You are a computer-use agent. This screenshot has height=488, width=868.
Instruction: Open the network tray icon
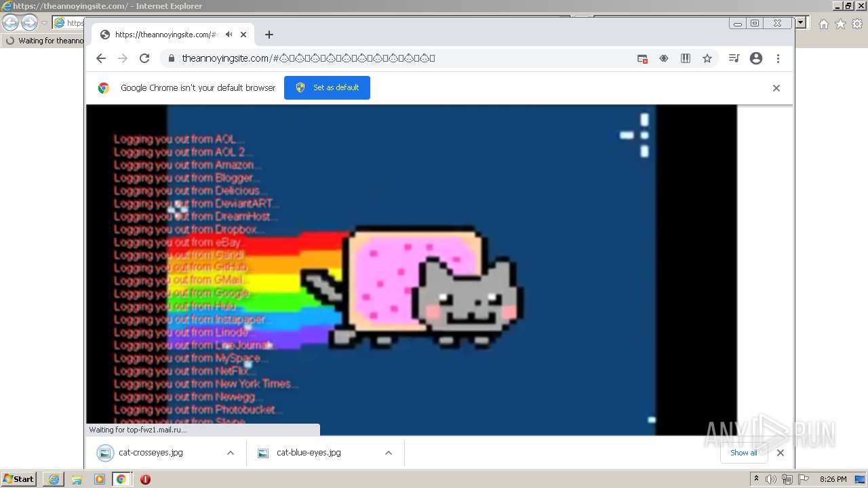pos(787,479)
